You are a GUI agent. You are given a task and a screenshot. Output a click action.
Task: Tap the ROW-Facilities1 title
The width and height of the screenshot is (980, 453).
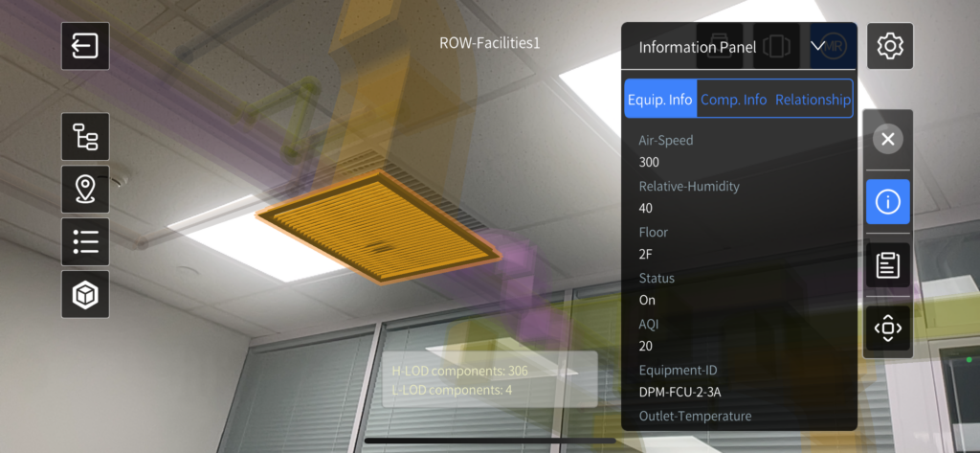[x=490, y=43]
